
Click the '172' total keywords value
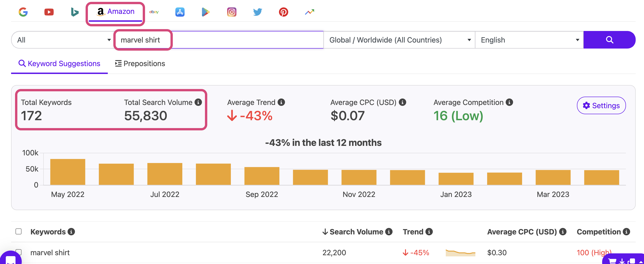tap(31, 116)
